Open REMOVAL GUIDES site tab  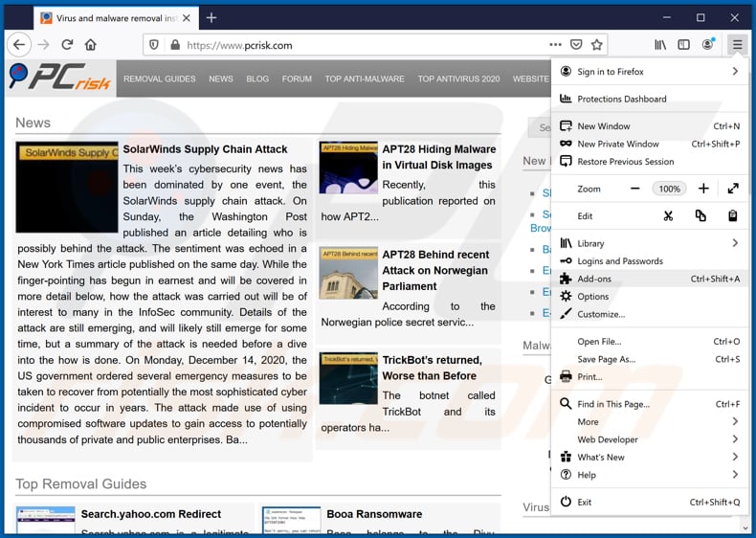click(x=160, y=78)
